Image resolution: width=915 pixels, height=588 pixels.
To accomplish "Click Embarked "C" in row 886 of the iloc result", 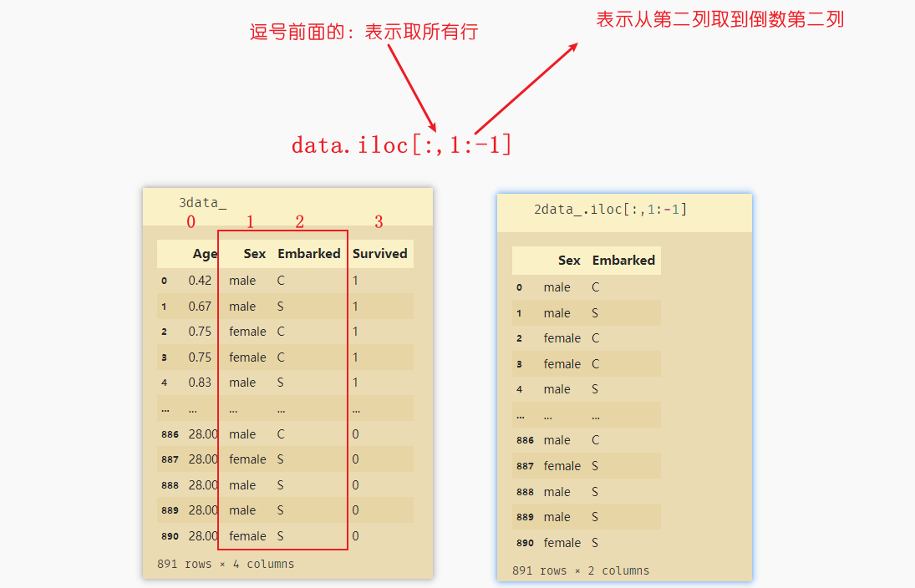I will 595,440.
